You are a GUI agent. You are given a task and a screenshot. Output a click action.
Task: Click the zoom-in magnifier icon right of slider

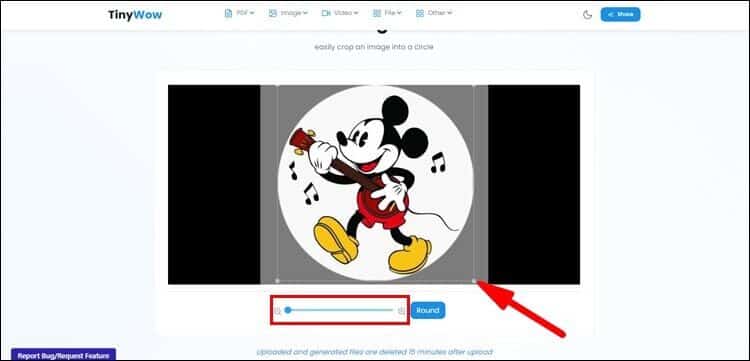tap(402, 311)
